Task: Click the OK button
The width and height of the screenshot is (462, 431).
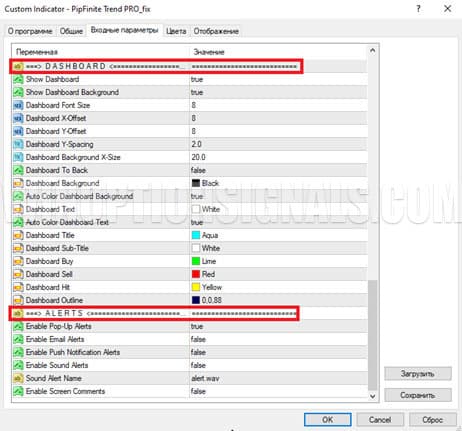Action: point(328,419)
